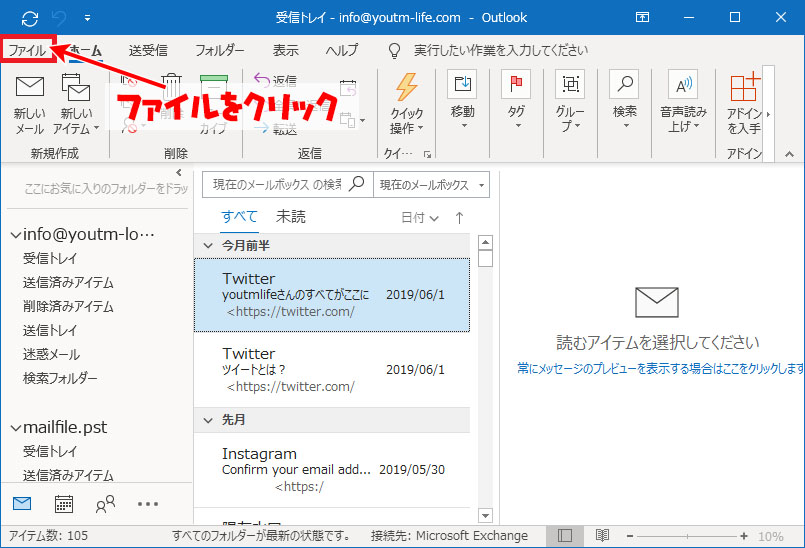Collapse the ribbon with the up chevron

point(789,154)
